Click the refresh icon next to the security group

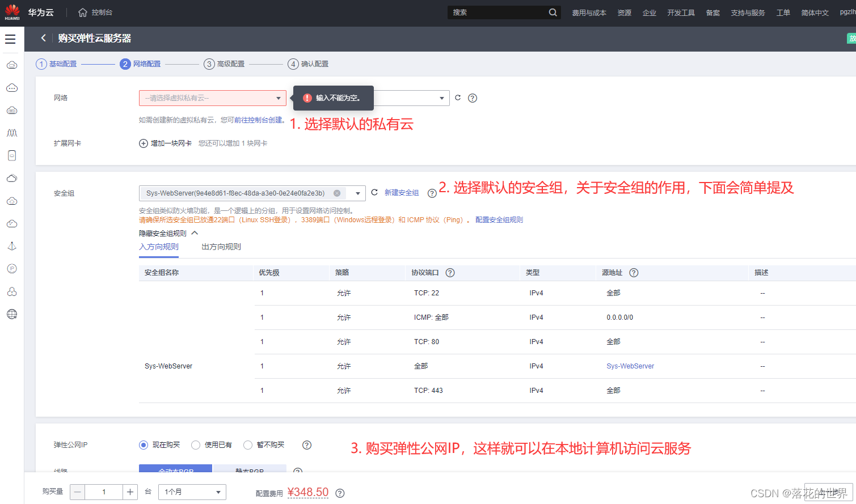(x=374, y=193)
